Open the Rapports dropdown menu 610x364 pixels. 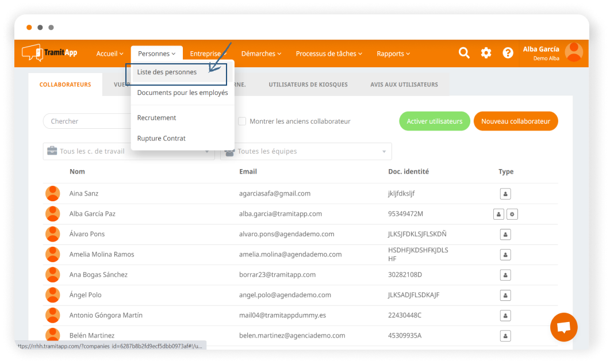click(393, 53)
